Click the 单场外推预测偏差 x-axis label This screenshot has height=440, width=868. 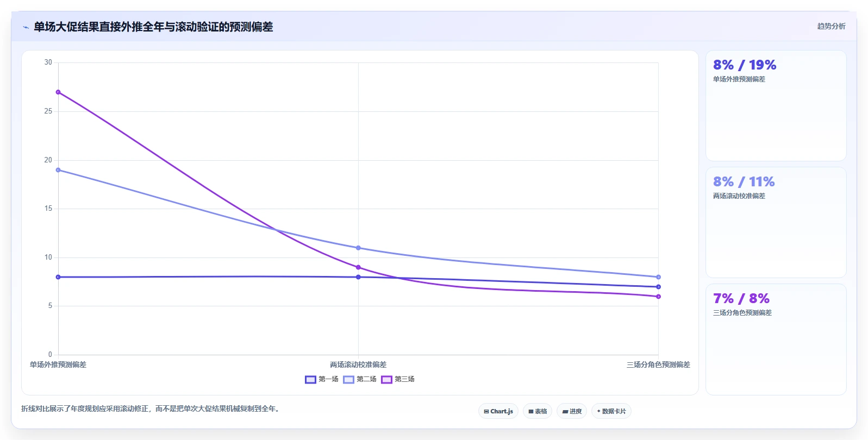coord(58,365)
